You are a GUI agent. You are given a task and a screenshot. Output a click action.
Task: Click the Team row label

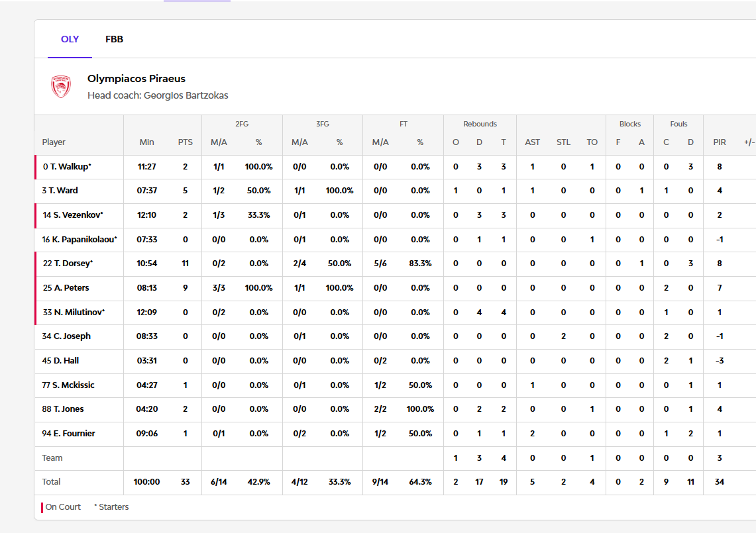pyautogui.click(x=52, y=458)
